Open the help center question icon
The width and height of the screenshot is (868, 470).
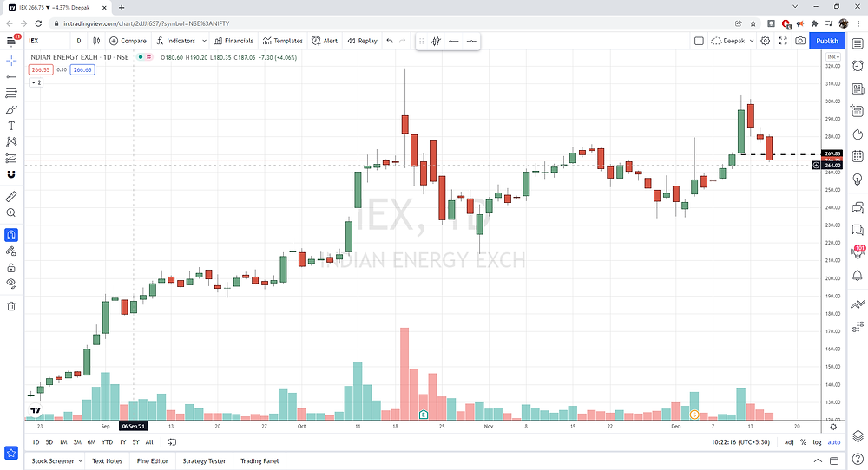[858, 458]
